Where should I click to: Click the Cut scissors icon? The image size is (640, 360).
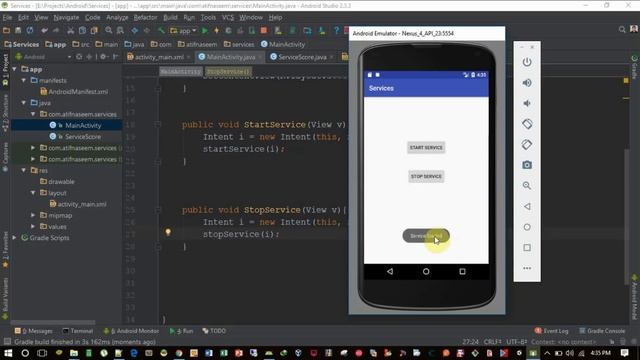tap(71, 31)
